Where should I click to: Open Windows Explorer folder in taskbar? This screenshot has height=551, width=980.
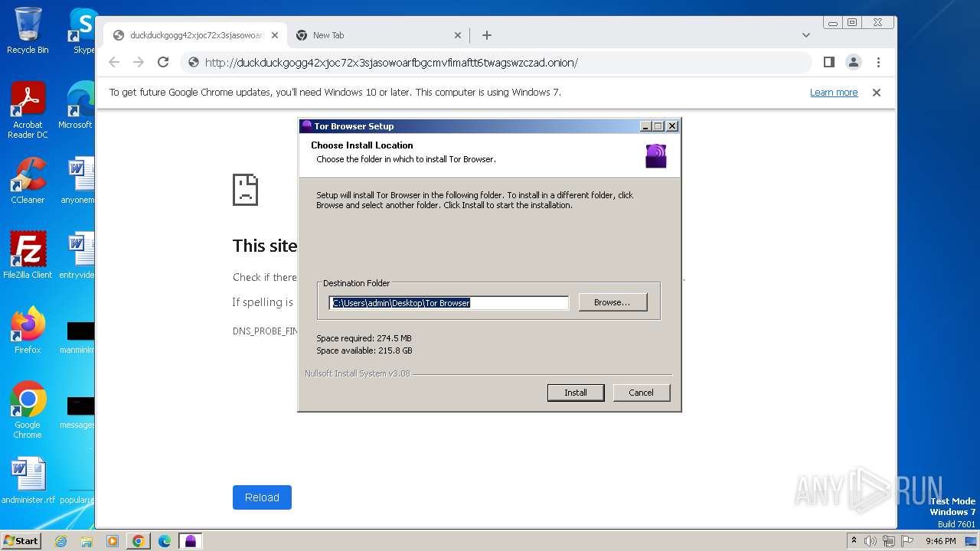(x=87, y=541)
